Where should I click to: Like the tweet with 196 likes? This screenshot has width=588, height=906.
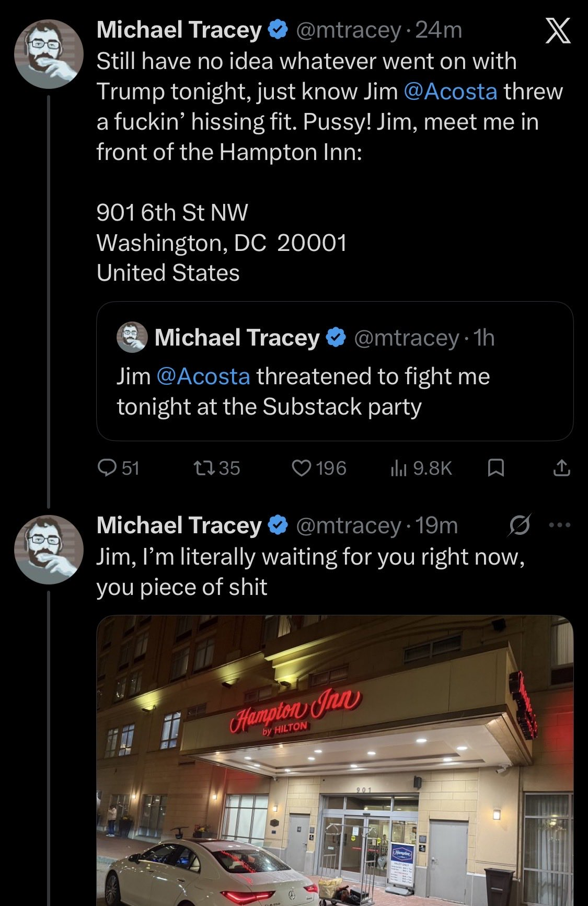319,468
